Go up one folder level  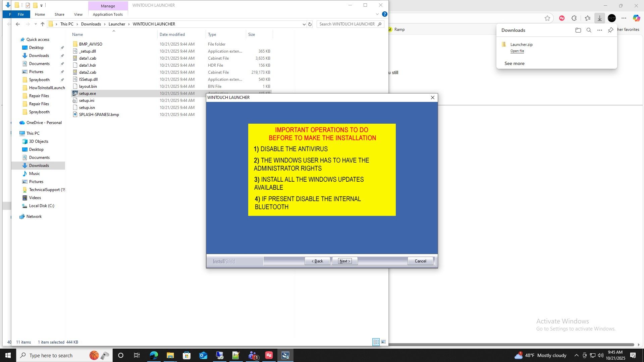43,24
